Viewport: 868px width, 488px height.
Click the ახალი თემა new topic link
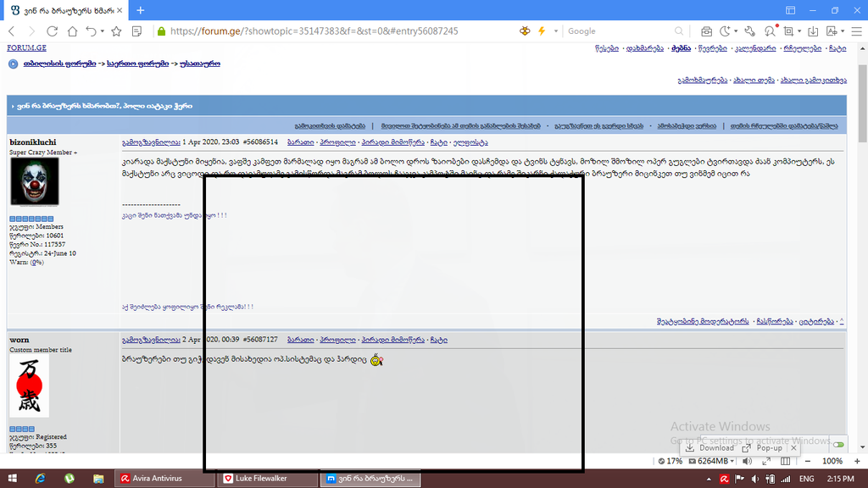pyautogui.click(x=754, y=80)
